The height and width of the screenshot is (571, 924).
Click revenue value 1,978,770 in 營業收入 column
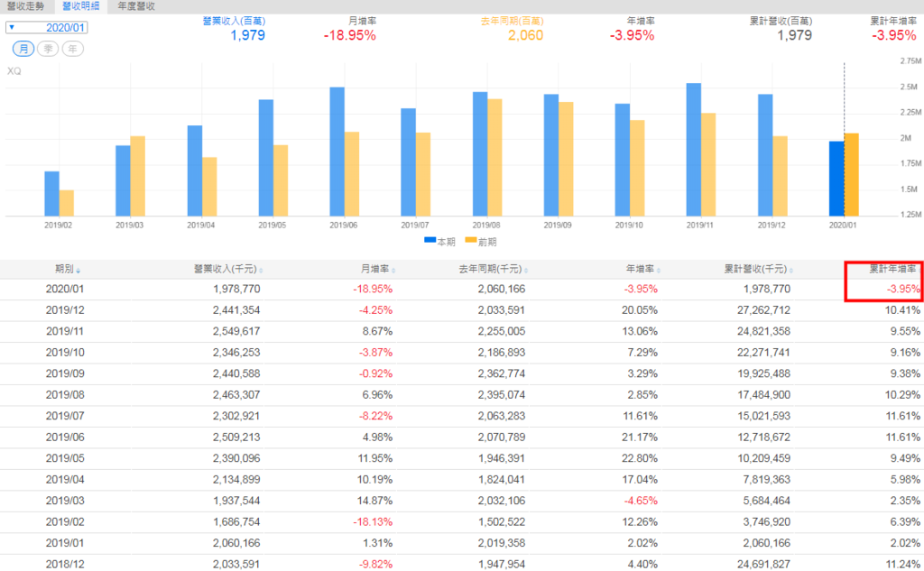236,290
